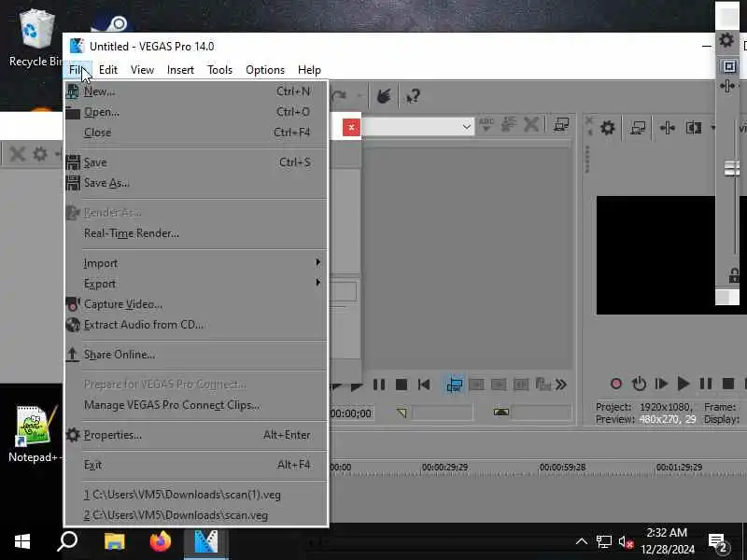
Task: Click video preview external monitor icon
Action: [638, 128]
